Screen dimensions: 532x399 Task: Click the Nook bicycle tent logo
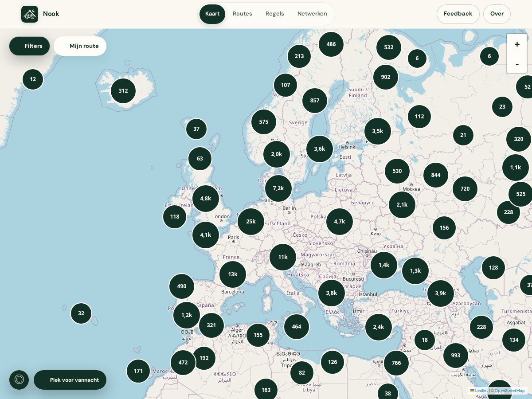click(x=30, y=14)
